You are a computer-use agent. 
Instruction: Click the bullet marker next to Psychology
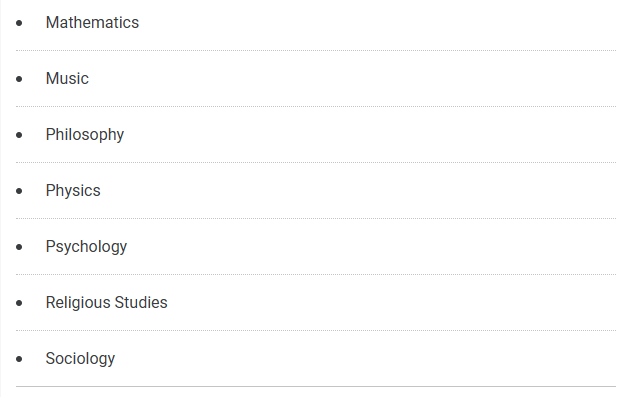tap(19, 247)
